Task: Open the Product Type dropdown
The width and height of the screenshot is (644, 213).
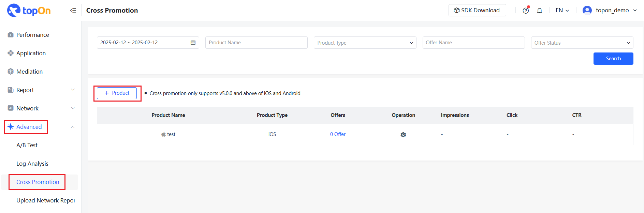Action: pyautogui.click(x=365, y=43)
